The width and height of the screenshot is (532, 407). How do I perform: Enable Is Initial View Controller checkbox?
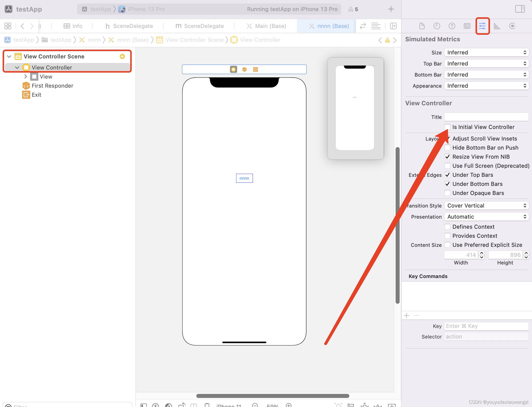pyautogui.click(x=447, y=127)
